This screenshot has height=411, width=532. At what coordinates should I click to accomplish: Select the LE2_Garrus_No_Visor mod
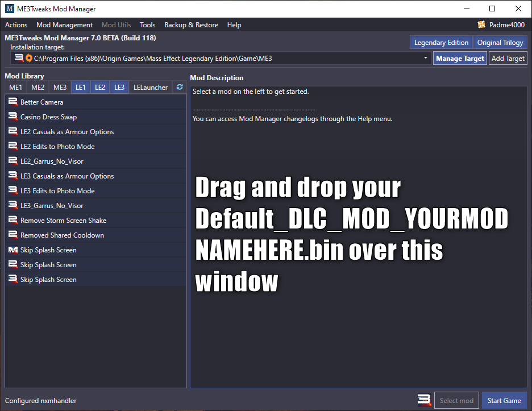point(95,161)
